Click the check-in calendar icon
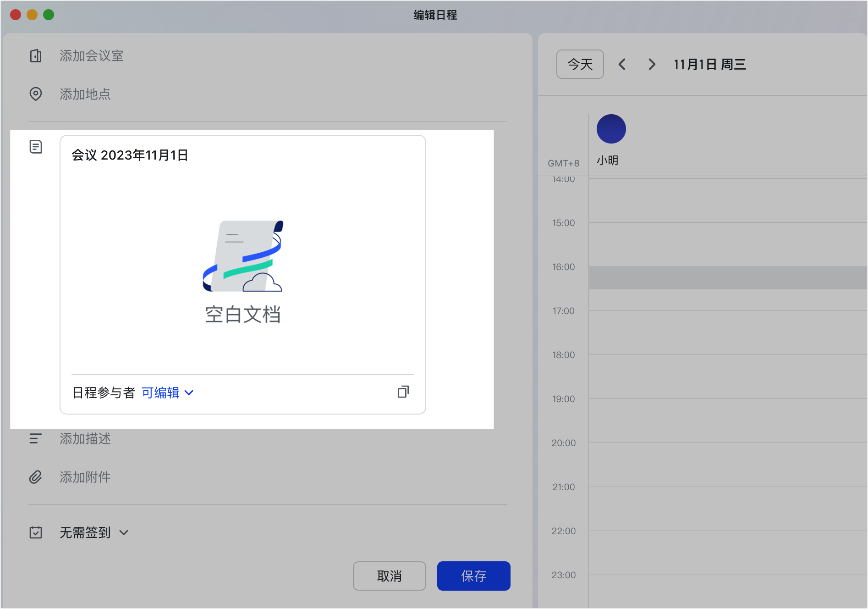 pyautogui.click(x=36, y=532)
